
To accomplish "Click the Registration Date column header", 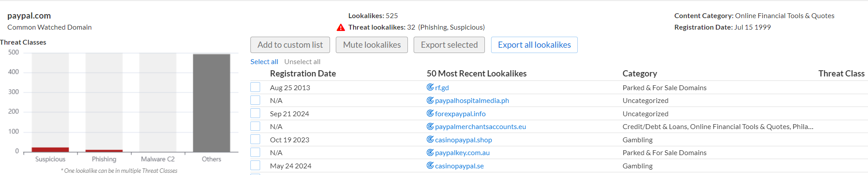I will pyautogui.click(x=303, y=73).
